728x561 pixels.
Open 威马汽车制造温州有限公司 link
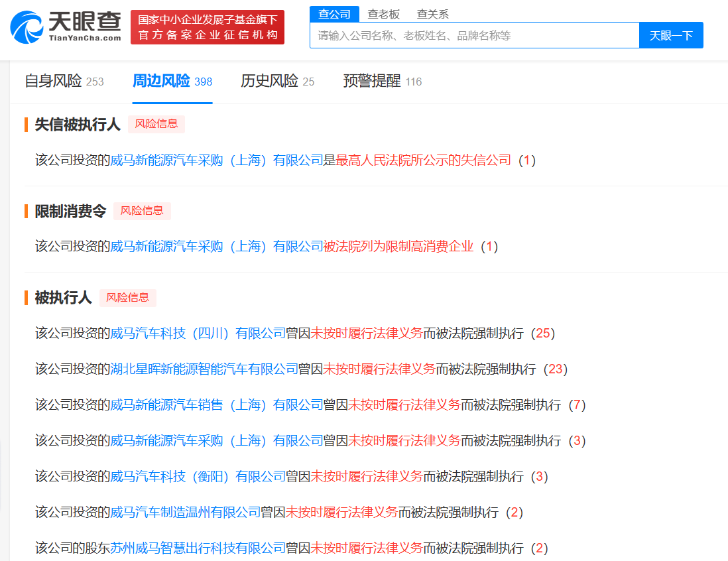pyautogui.click(x=185, y=512)
